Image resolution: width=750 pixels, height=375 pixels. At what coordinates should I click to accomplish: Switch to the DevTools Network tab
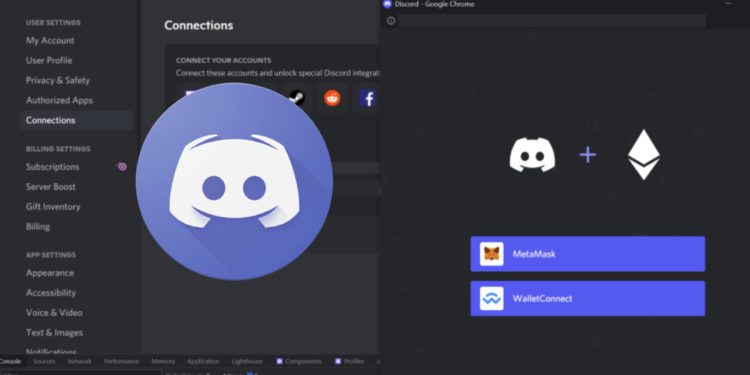point(79,362)
